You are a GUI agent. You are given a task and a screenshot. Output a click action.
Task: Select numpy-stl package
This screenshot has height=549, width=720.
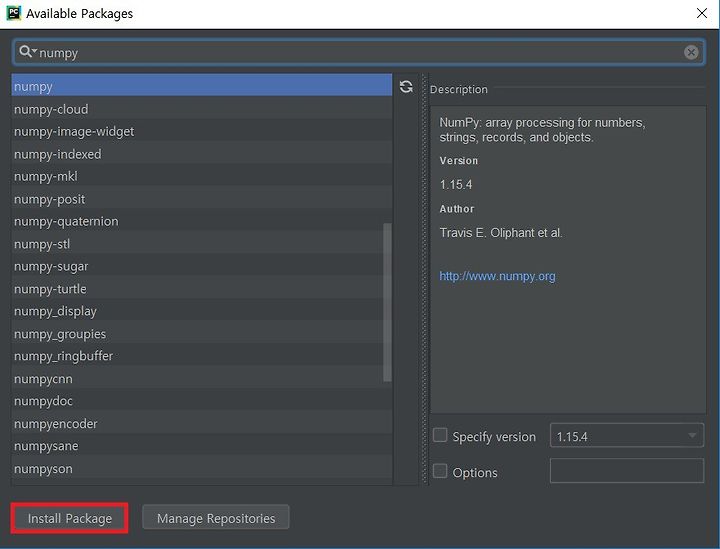point(202,244)
